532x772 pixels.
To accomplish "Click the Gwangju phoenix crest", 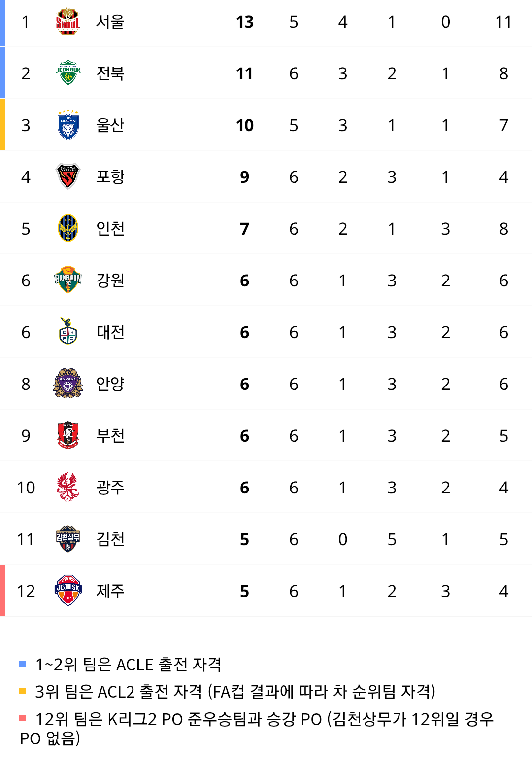I will coord(68,487).
